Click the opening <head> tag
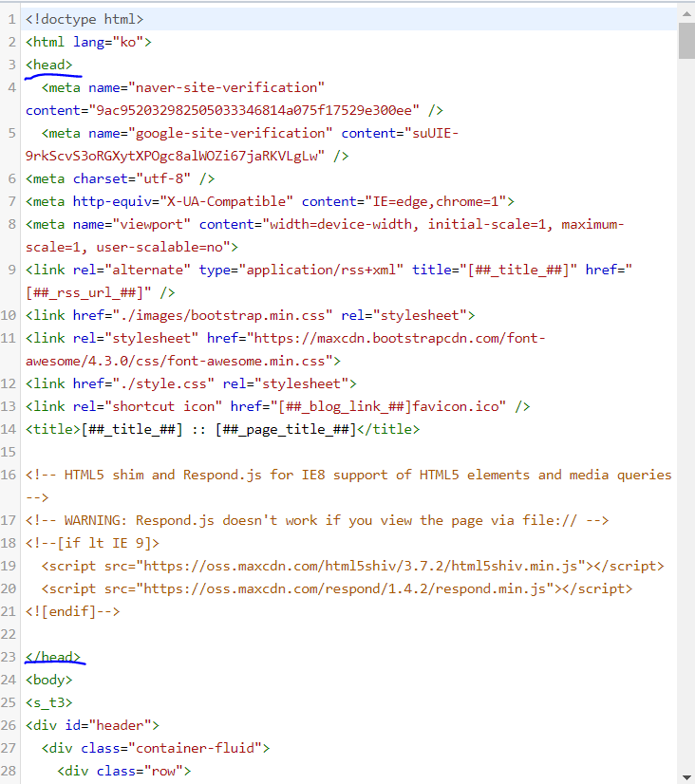695x784 pixels. pyautogui.click(x=49, y=65)
